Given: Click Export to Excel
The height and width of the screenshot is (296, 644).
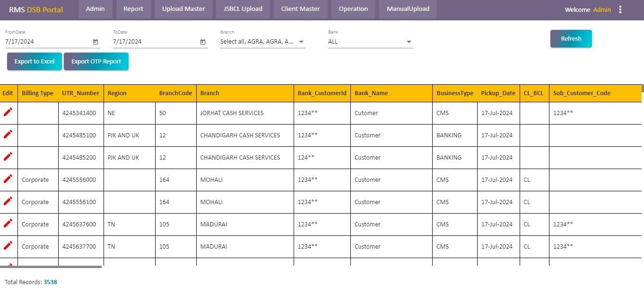Looking at the screenshot, I should click(35, 62).
